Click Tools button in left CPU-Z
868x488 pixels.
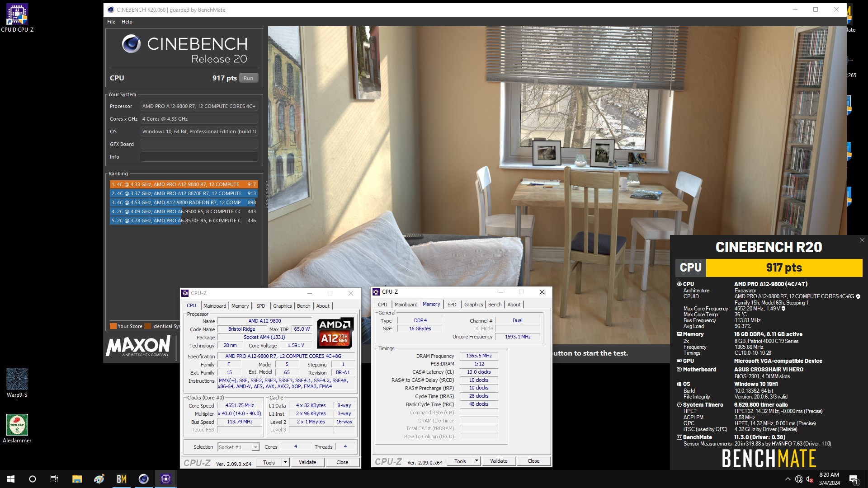pos(269,462)
